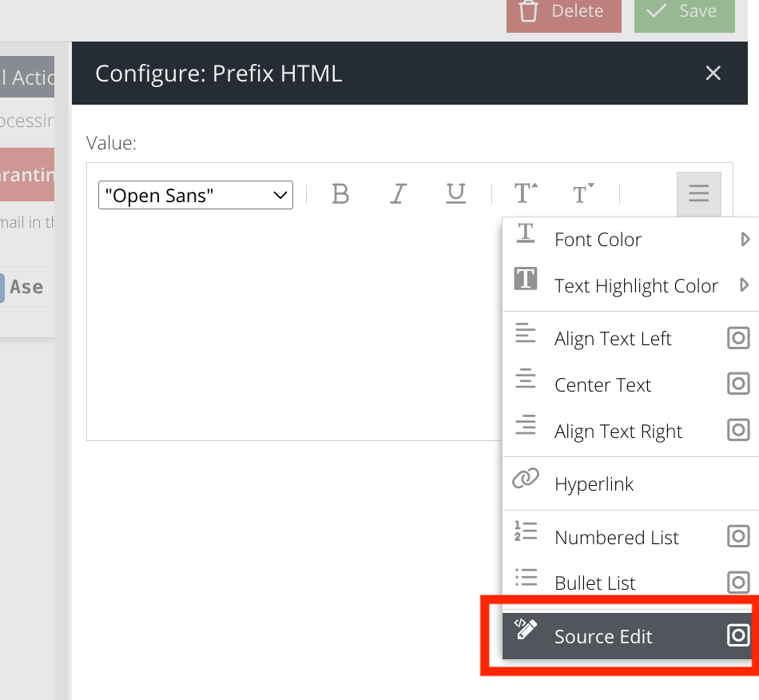
Task: Decrease font size with smaller T icon
Action: pyautogui.click(x=583, y=194)
